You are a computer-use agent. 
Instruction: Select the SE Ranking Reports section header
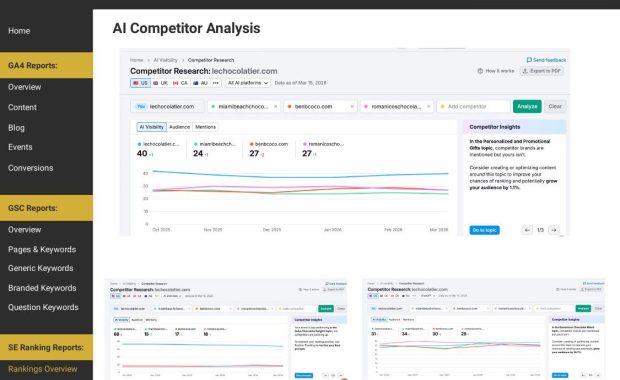tap(46, 347)
